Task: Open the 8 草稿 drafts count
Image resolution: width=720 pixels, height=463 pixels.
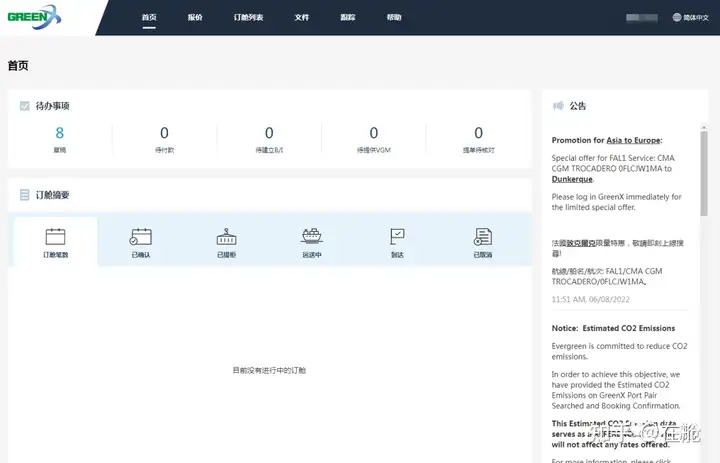Action: click(60, 139)
